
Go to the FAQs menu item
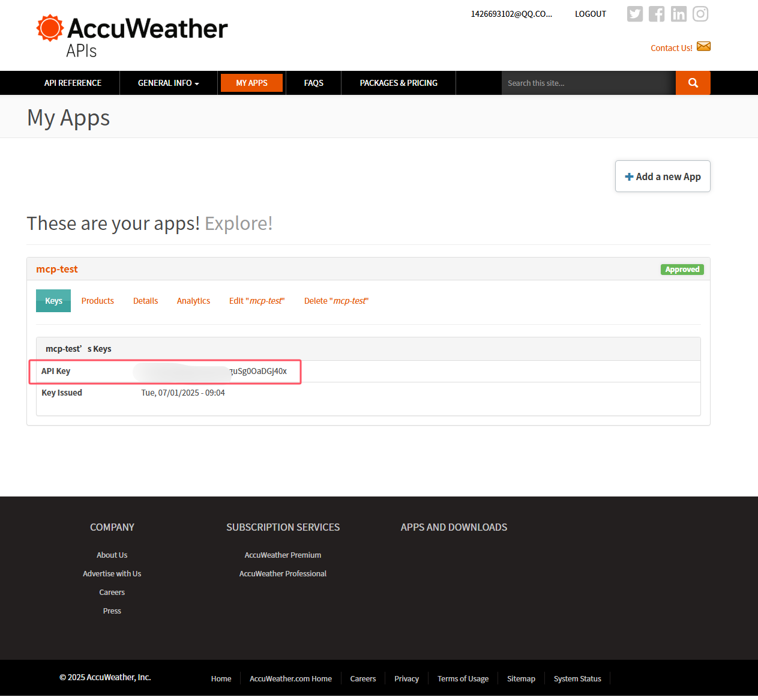point(314,83)
